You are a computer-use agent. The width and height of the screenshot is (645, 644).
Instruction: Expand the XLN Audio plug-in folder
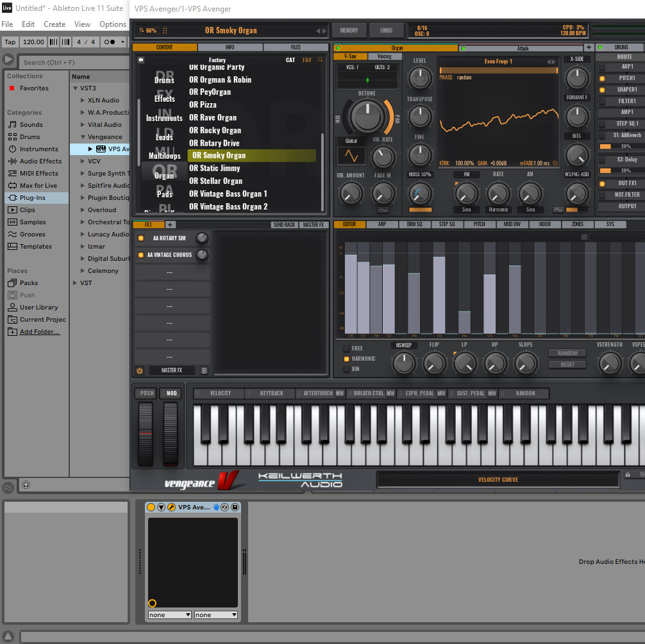point(82,101)
